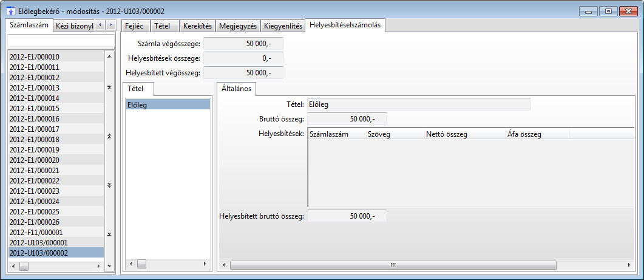Select invoice 2012-E1/000023

[56, 191]
